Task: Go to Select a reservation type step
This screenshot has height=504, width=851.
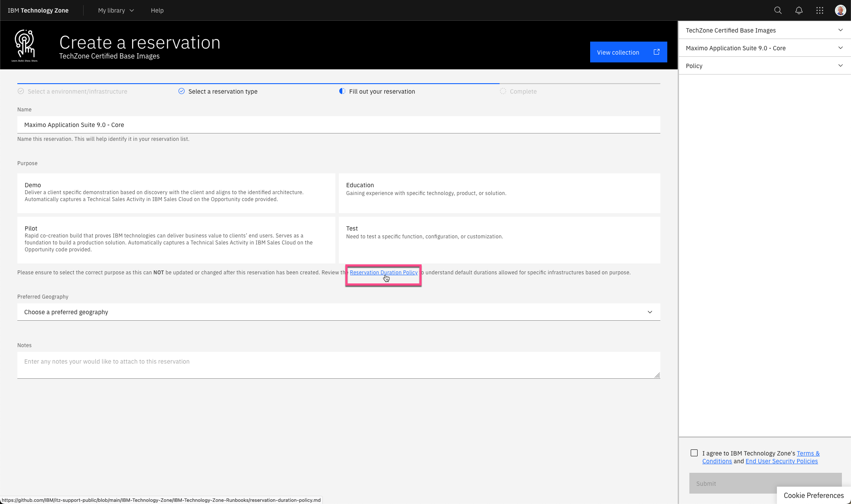Action: pyautogui.click(x=223, y=91)
